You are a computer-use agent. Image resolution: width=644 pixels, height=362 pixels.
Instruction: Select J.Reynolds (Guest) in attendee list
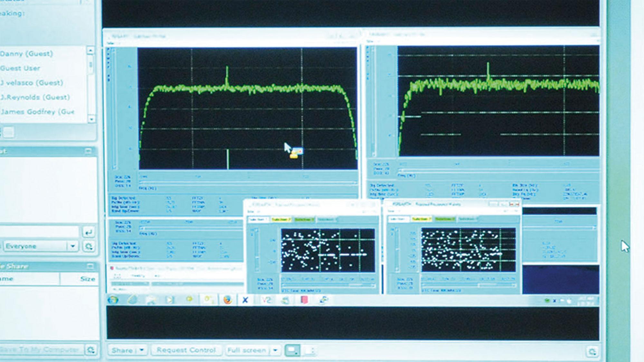point(35,97)
